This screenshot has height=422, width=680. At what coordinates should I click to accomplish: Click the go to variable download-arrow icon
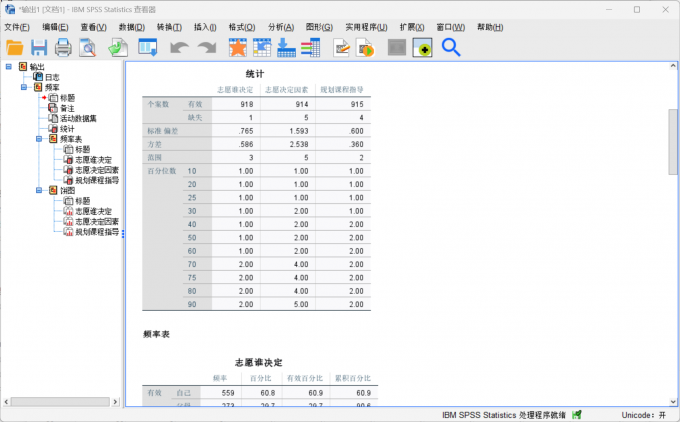pos(286,47)
